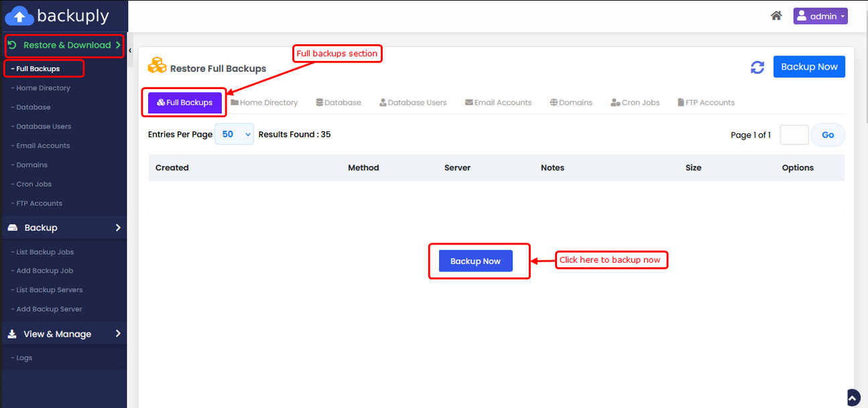Expand the Backup sidebar section
Screen dimensions: 868x408
[x=64, y=228]
